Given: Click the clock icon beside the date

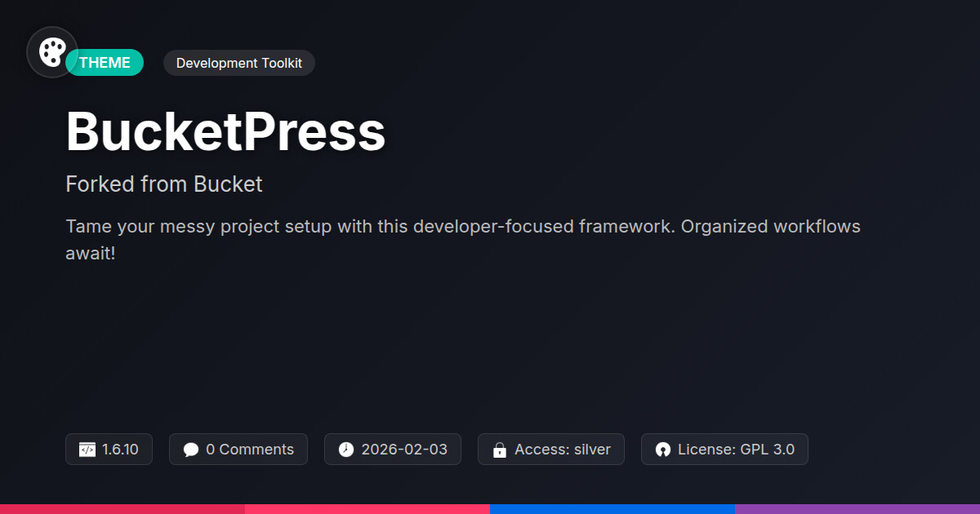Looking at the screenshot, I should [x=346, y=450].
